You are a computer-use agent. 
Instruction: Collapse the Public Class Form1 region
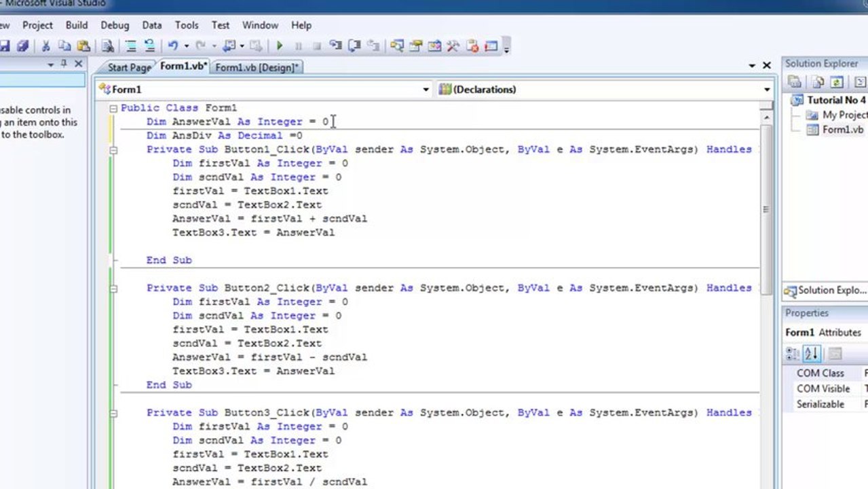coord(113,108)
